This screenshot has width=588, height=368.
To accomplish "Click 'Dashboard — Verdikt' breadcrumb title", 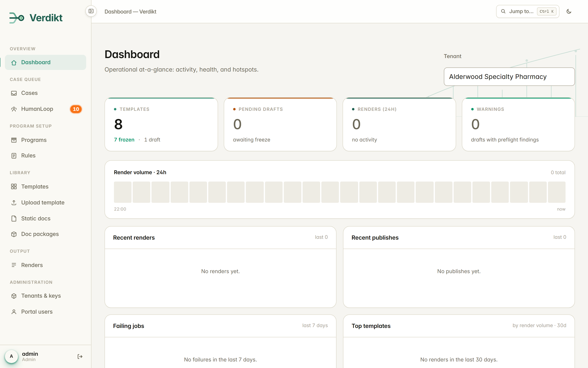I will coord(130,12).
